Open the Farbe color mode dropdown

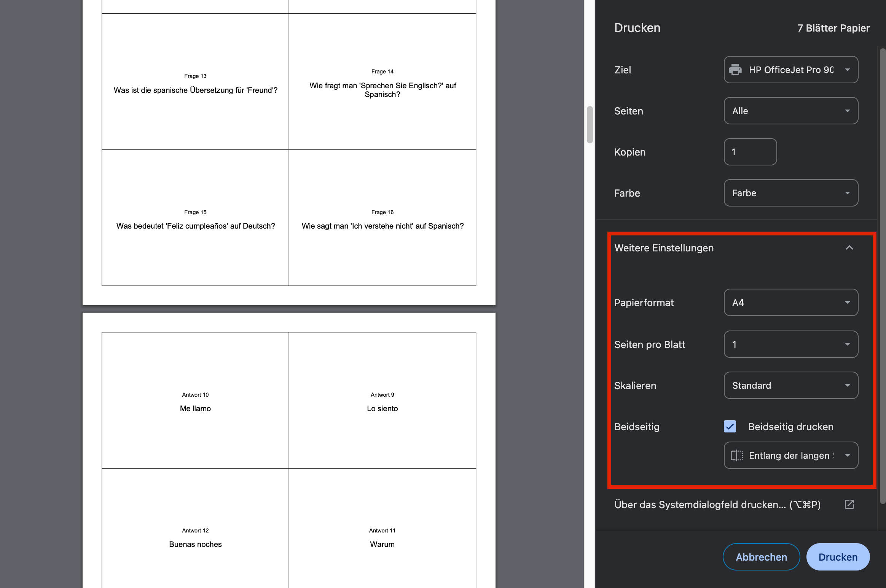coord(791,193)
